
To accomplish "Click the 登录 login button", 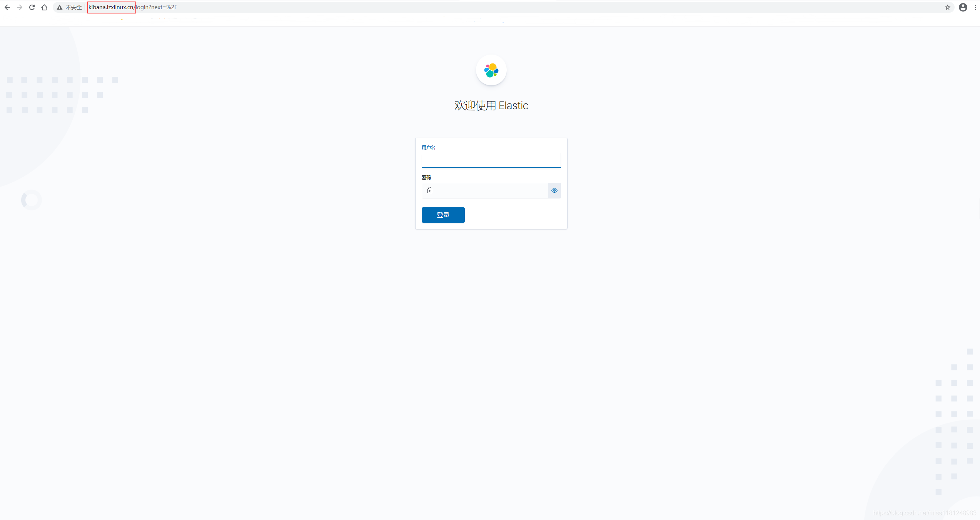I will pos(443,215).
